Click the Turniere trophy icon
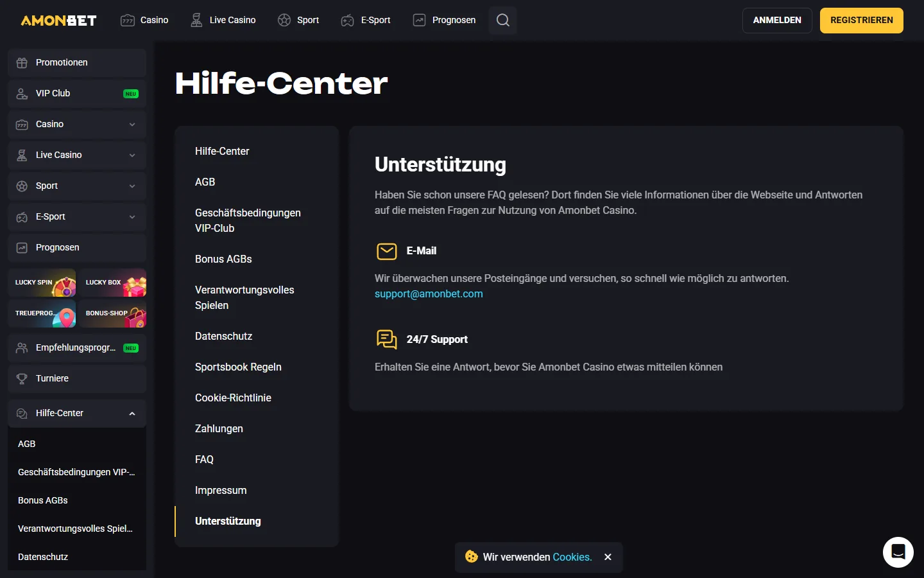924x578 pixels. pos(22,378)
